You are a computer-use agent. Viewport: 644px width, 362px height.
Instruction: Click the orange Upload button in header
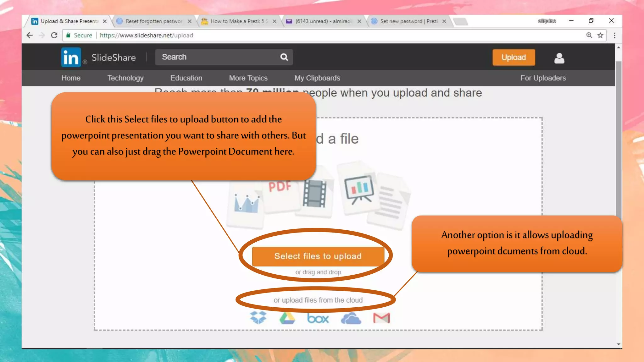[514, 57]
